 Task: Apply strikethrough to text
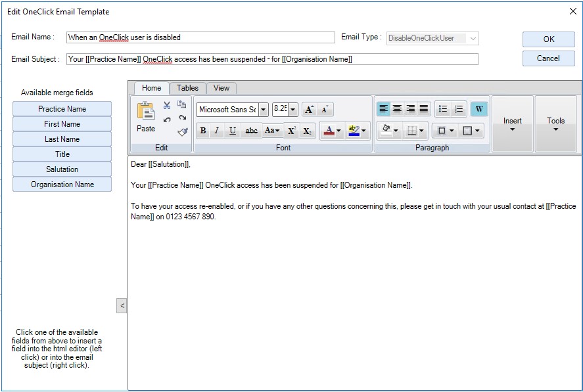(251, 131)
